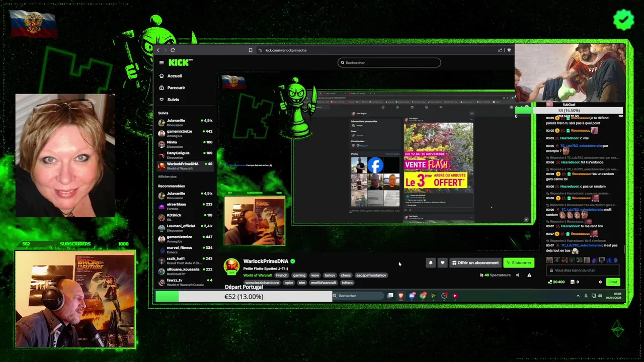Open the Kick hamburger sidebar menu
The image size is (644, 362).
pos(162,63)
